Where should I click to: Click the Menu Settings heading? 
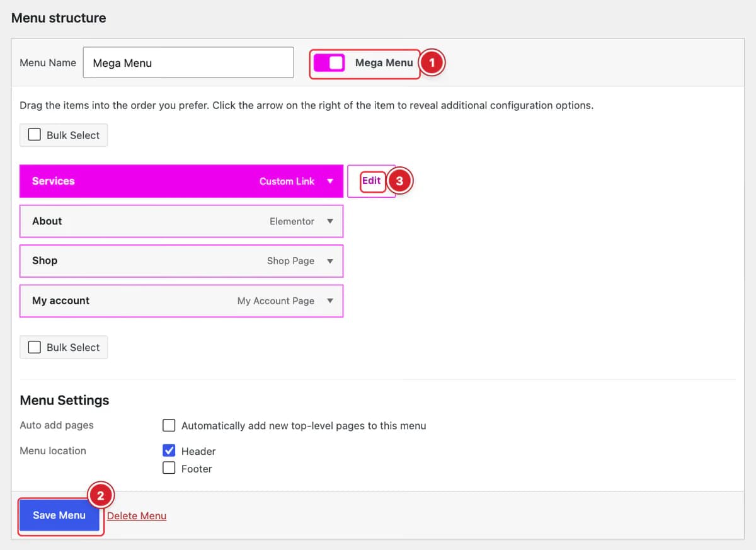[64, 400]
